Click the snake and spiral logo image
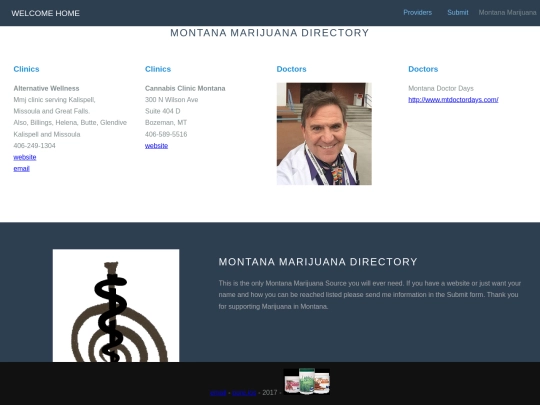540x405 pixels. click(x=116, y=305)
